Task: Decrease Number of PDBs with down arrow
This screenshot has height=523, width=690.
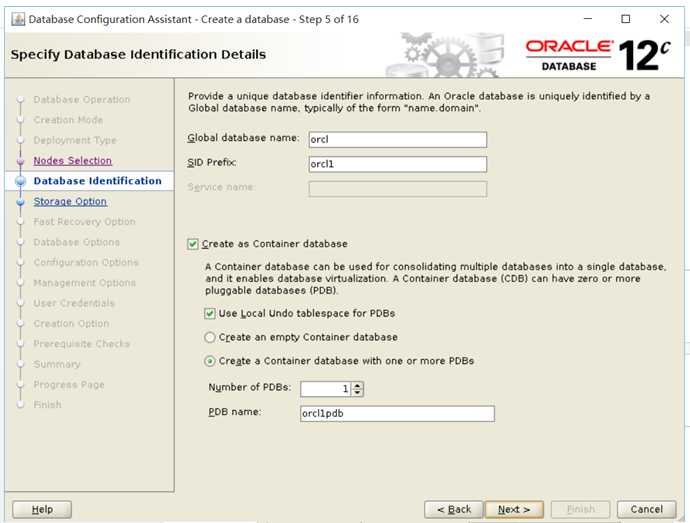Action: (358, 393)
